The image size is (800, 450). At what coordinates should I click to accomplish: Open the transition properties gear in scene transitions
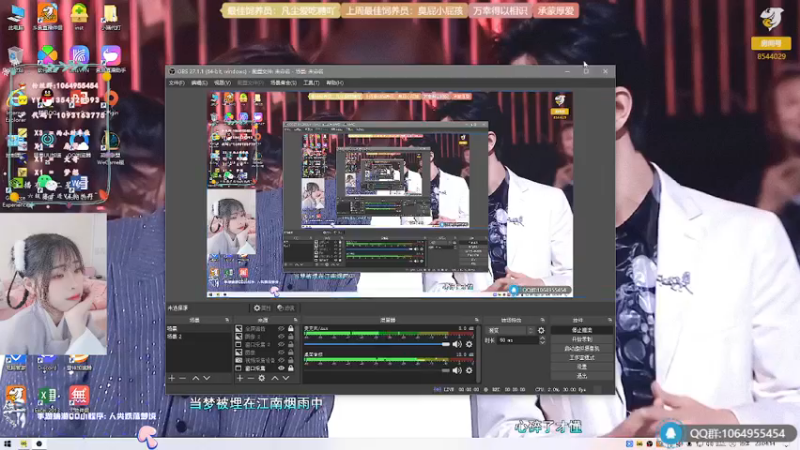(x=541, y=331)
